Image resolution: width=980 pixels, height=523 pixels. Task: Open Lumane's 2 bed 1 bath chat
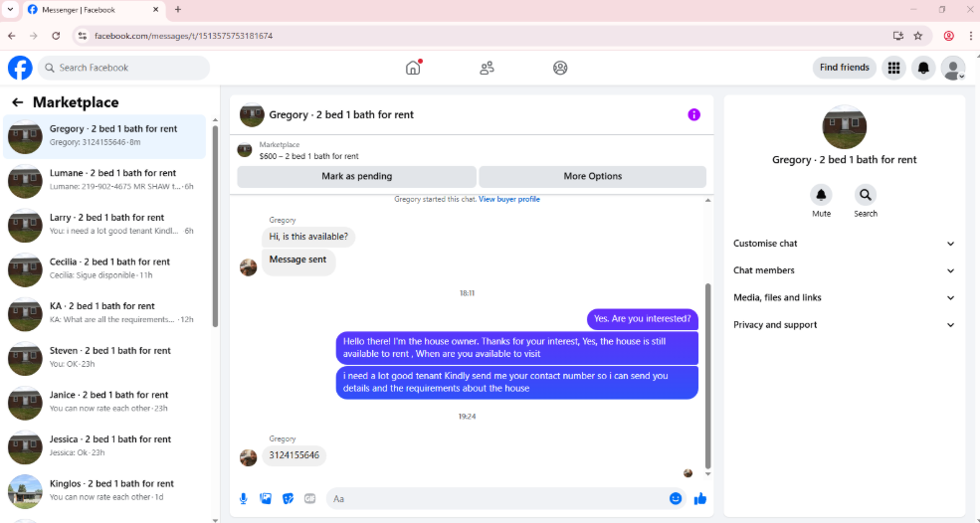[x=104, y=181]
